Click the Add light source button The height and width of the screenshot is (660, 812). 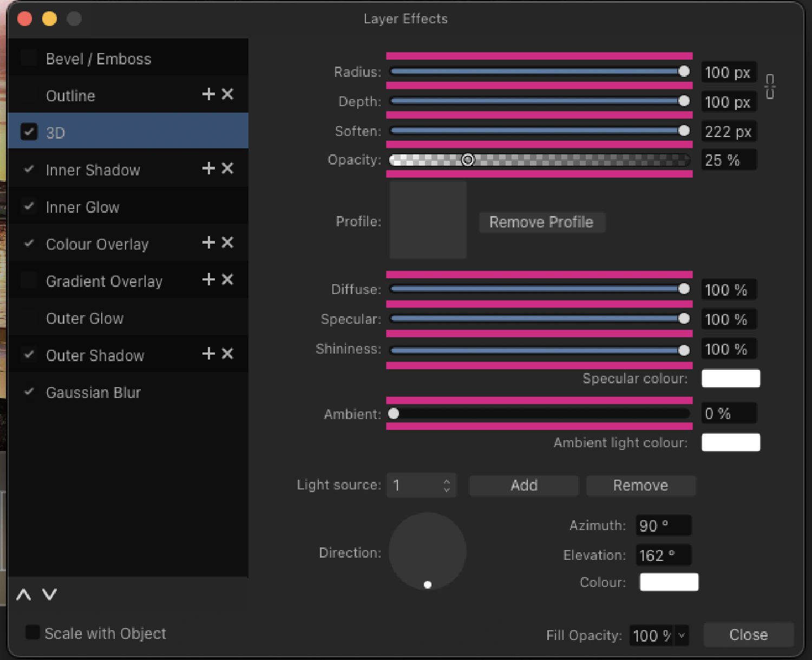tap(523, 485)
